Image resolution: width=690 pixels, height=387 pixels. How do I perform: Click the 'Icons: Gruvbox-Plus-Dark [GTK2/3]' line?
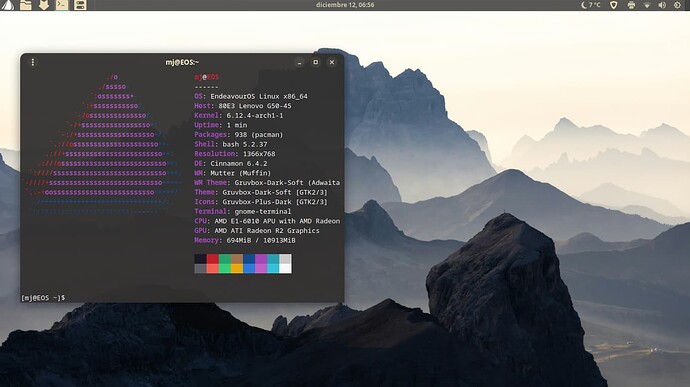(x=261, y=202)
